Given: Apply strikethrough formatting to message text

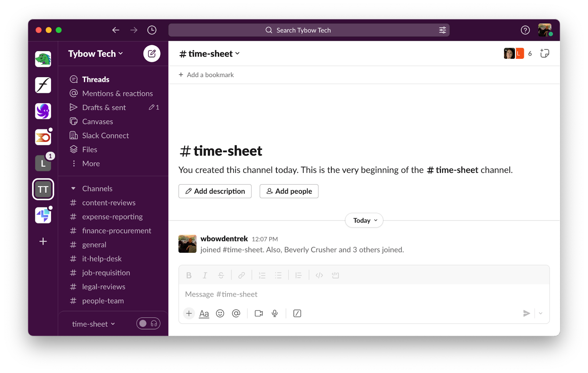Looking at the screenshot, I should click(221, 275).
